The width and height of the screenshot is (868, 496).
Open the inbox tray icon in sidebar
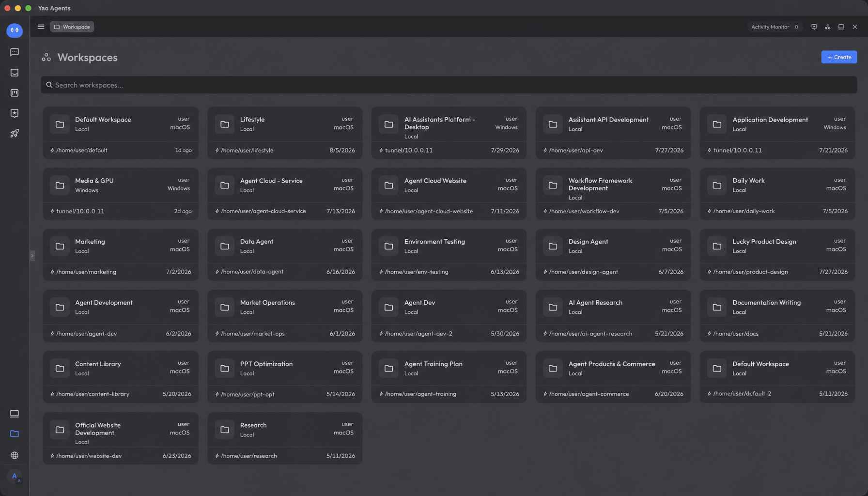[x=15, y=73]
